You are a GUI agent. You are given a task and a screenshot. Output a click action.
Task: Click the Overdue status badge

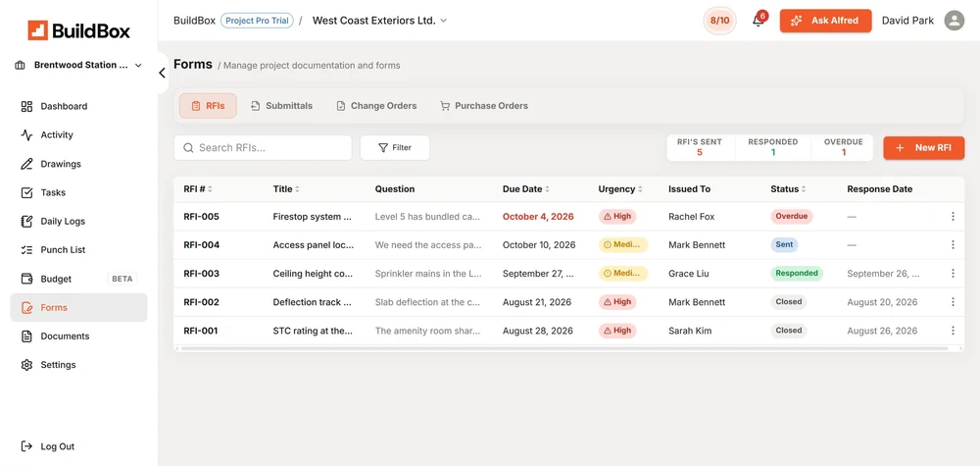[x=791, y=217]
